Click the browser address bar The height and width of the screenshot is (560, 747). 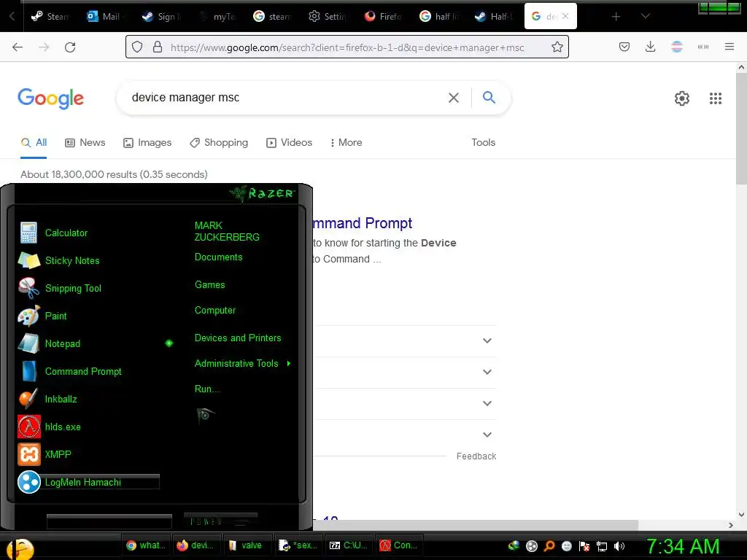click(347, 47)
